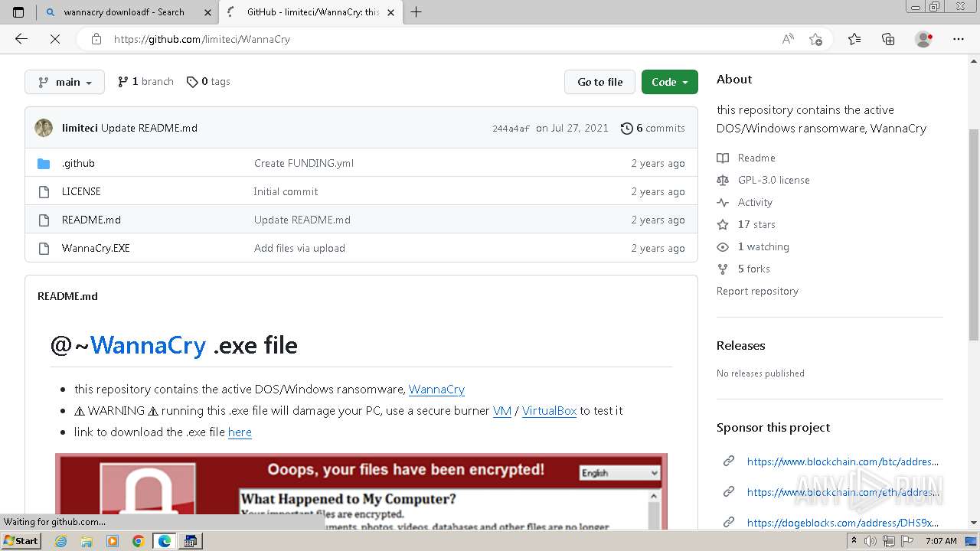This screenshot has width=980, height=551.
Task: Click the WannaCry heading link
Action: (x=148, y=345)
